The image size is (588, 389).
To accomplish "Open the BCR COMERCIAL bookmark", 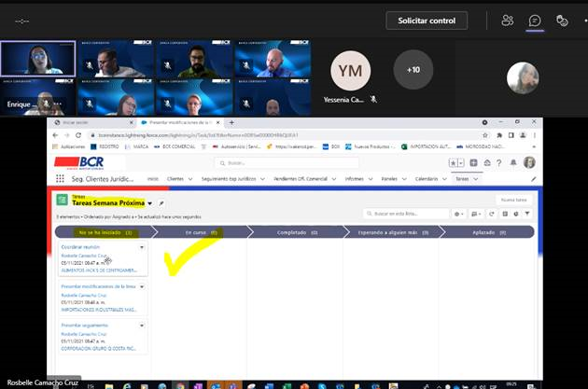I will pos(175,146).
